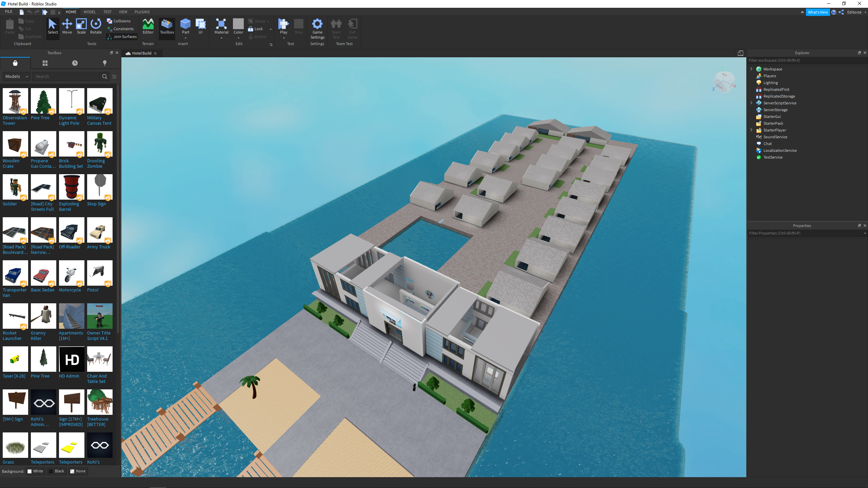Screen dimensions: 868x488
Task: Select the Rotate tool
Action: coord(96,26)
